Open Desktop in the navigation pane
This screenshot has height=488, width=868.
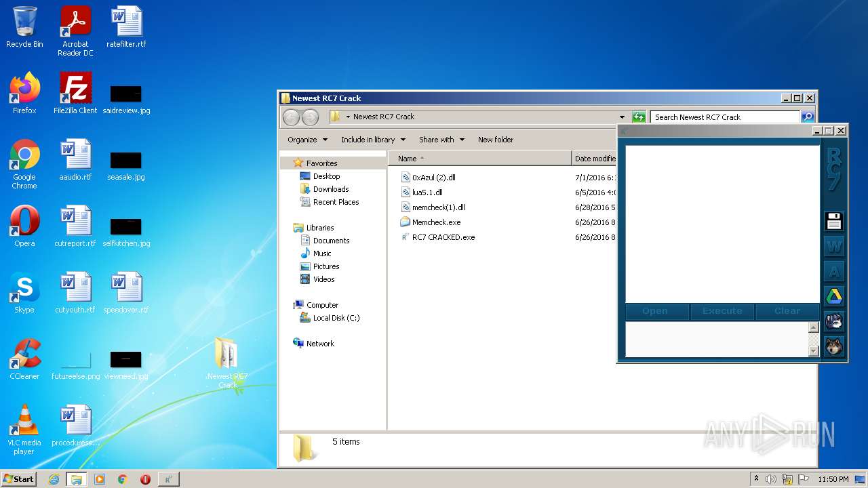tap(326, 176)
